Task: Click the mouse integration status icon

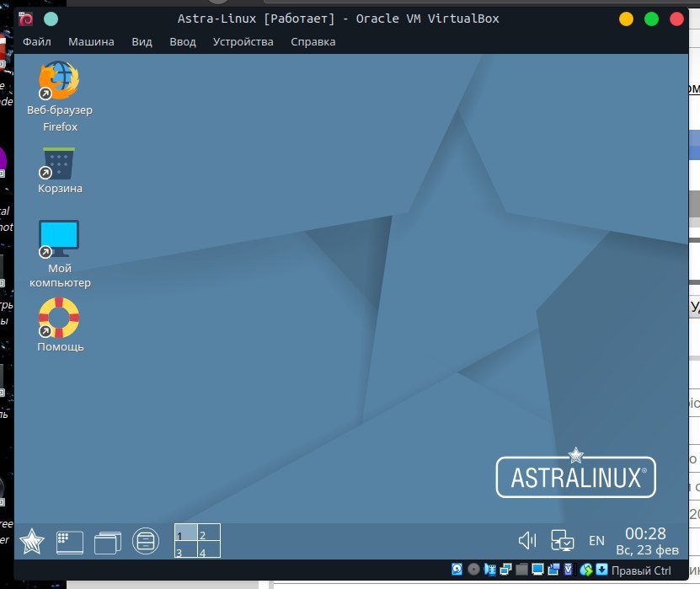Action: click(x=586, y=570)
